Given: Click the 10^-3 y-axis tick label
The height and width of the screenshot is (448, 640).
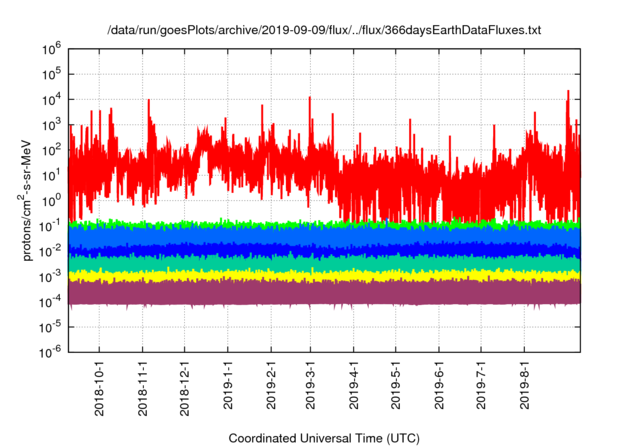Looking at the screenshot, I should click(50, 277).
